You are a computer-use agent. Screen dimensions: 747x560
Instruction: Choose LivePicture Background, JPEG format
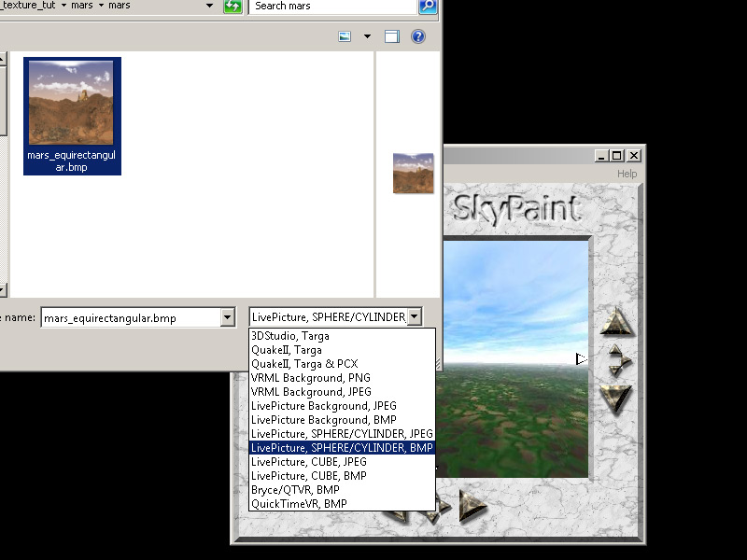342,406
